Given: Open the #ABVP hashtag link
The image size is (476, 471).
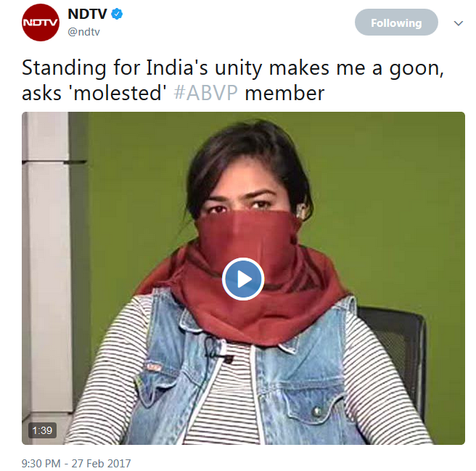Looking at the screenshot, I should 206,93.
